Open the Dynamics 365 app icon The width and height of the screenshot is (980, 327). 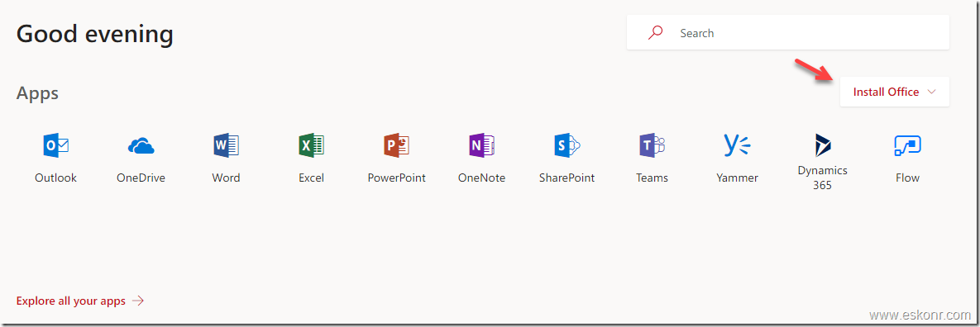[x=823, y=145]
